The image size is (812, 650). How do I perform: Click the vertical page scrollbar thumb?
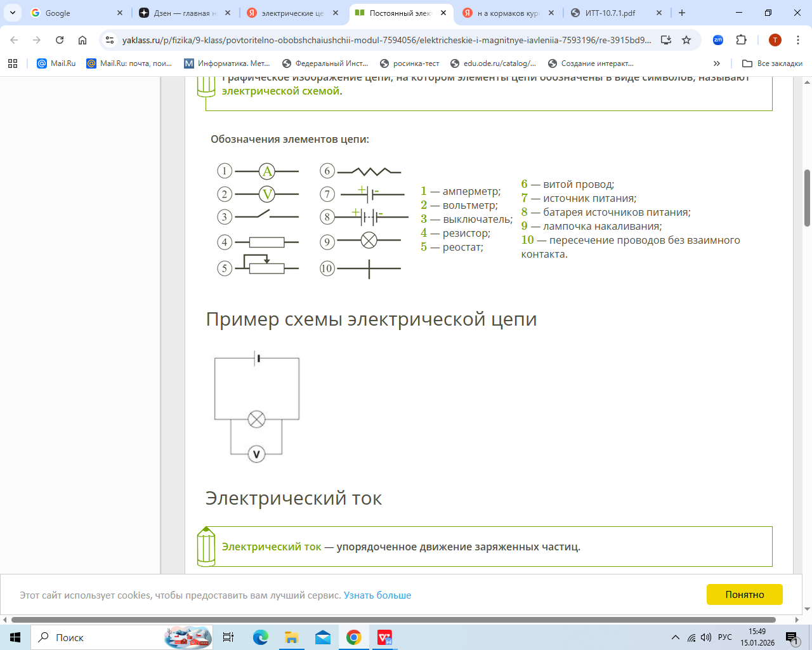coord(807,198)
